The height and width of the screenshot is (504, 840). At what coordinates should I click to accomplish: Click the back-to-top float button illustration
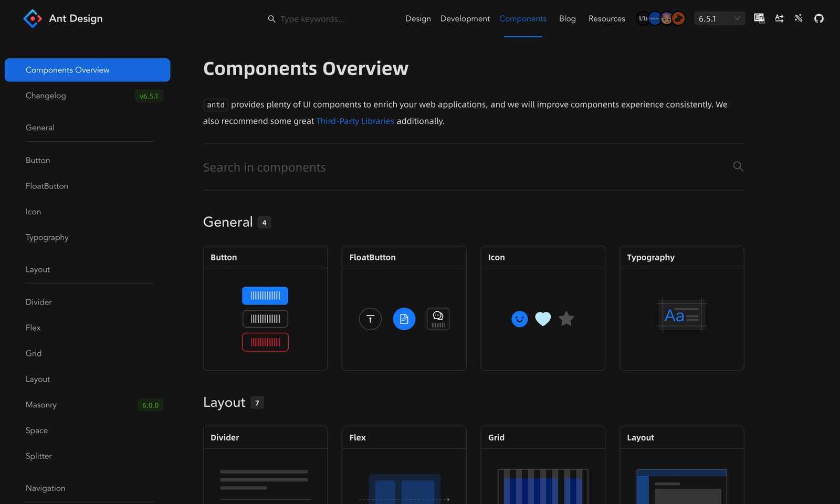coord(370,319)
